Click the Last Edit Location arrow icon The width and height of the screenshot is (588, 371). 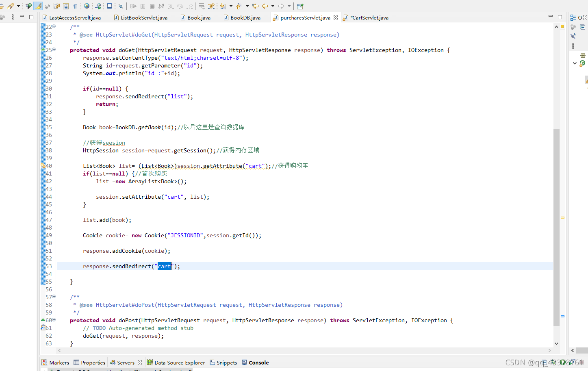tap(256, 6)
